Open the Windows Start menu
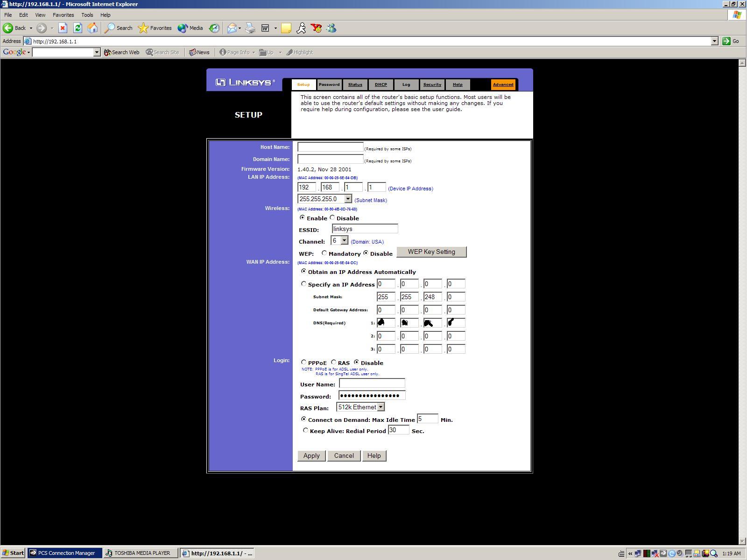The height and width of the screenshot is (560, 747). coord(13,553)
